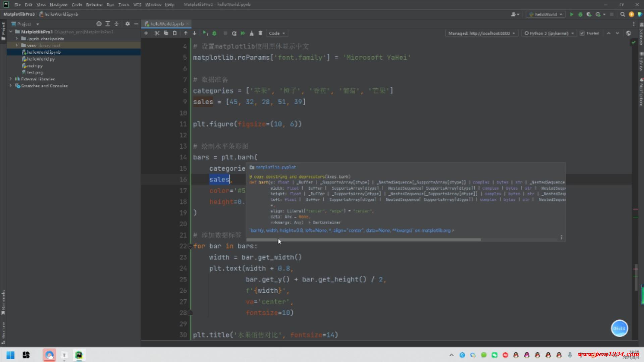The image size is (644, 362).
Task: Move cell up with arrow icon
Action: (x=185, y=33)
